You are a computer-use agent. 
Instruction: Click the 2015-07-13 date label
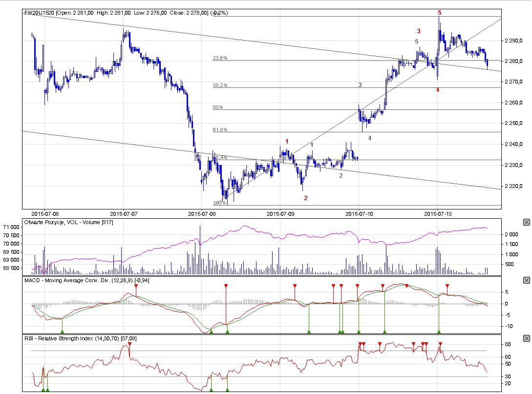tap(438, 213)
